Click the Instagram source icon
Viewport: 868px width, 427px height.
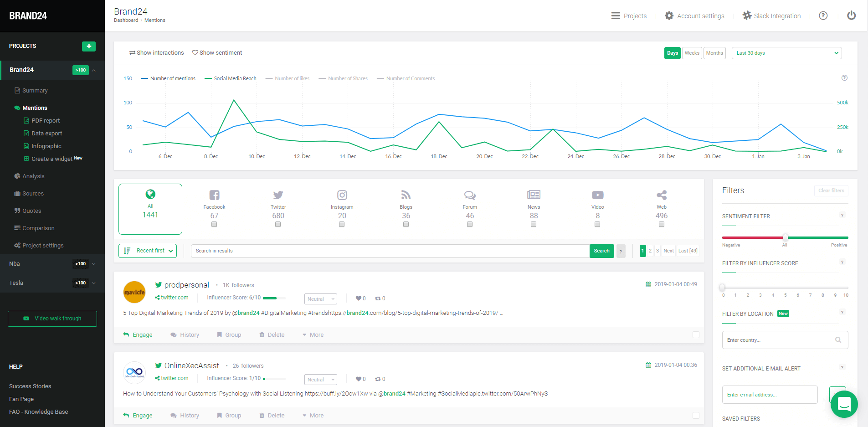tap(342, 195)
